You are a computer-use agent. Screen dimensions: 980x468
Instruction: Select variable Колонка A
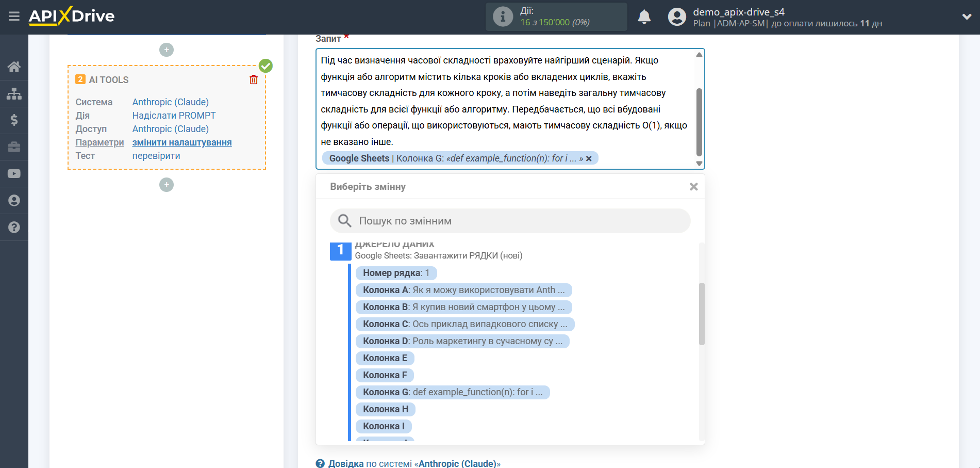click(x=463, y=290)
